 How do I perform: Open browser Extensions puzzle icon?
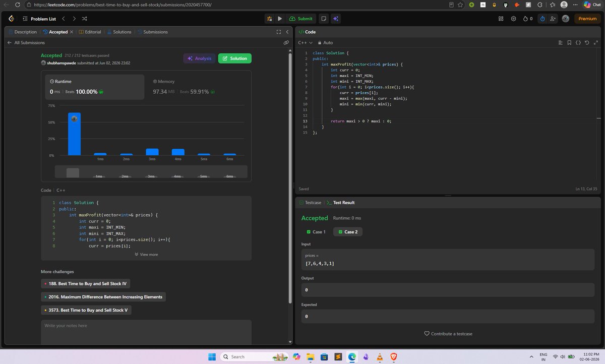[x=539, y=5]
